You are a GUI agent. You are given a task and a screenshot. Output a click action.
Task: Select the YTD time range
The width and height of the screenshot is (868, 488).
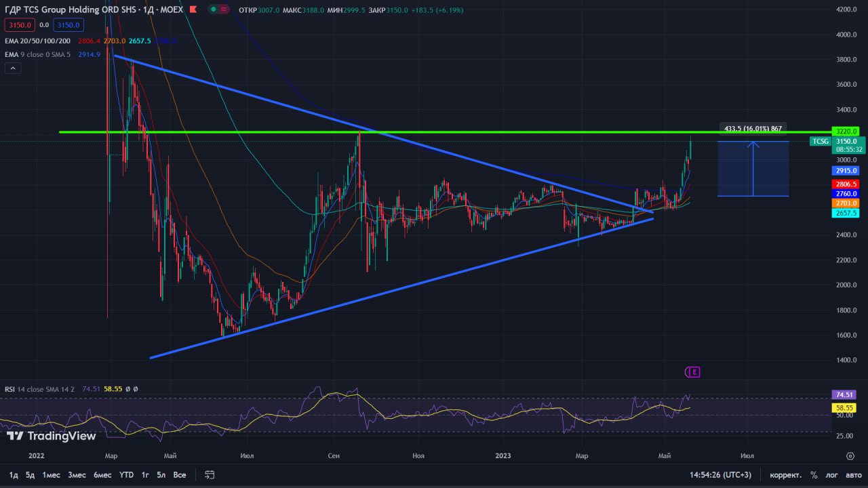tap(126, 475)
